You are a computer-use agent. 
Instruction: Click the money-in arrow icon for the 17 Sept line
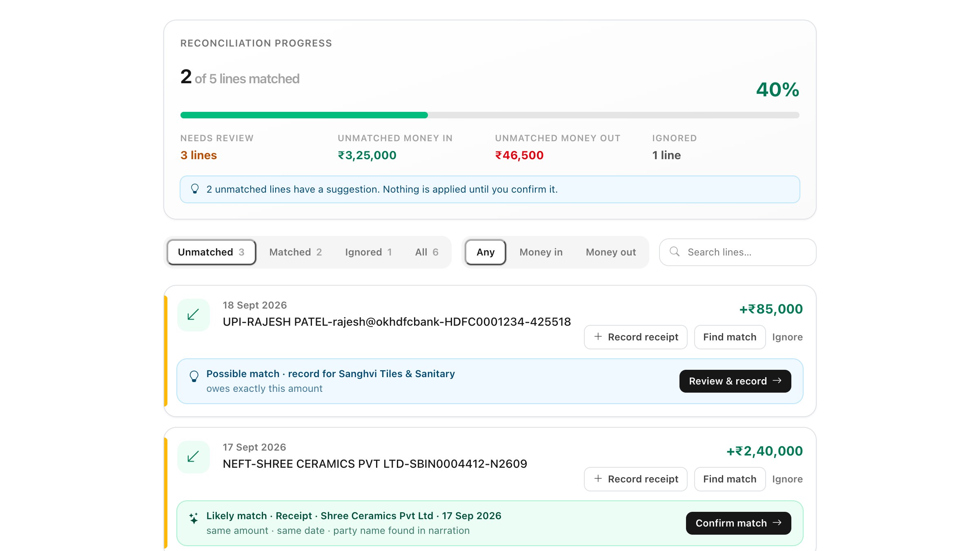193,457
